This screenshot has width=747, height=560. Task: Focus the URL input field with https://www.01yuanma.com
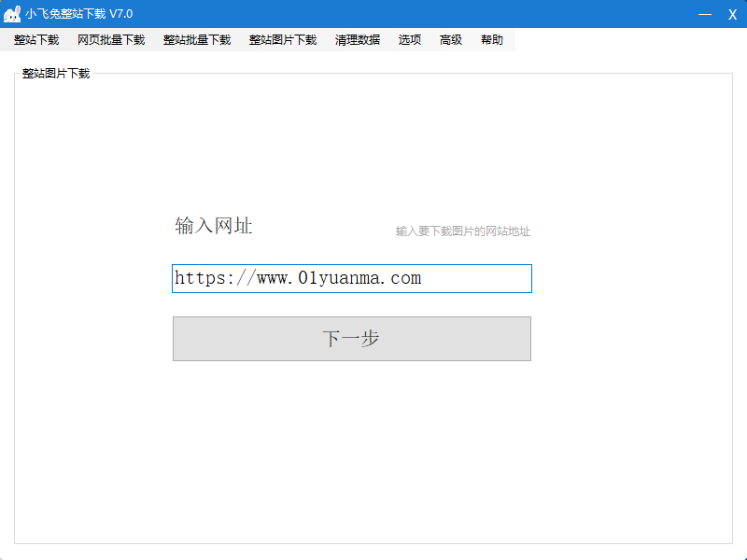point(352,278)
